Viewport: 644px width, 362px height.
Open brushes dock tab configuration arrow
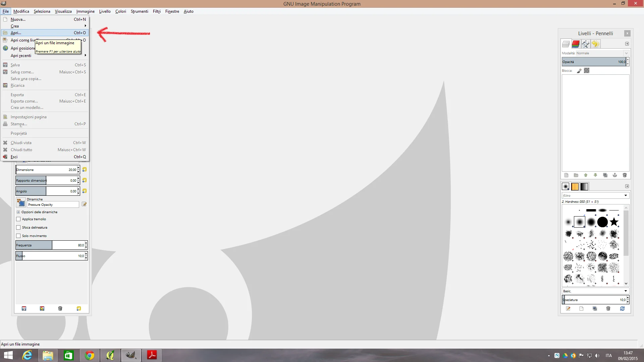point(627,186)
